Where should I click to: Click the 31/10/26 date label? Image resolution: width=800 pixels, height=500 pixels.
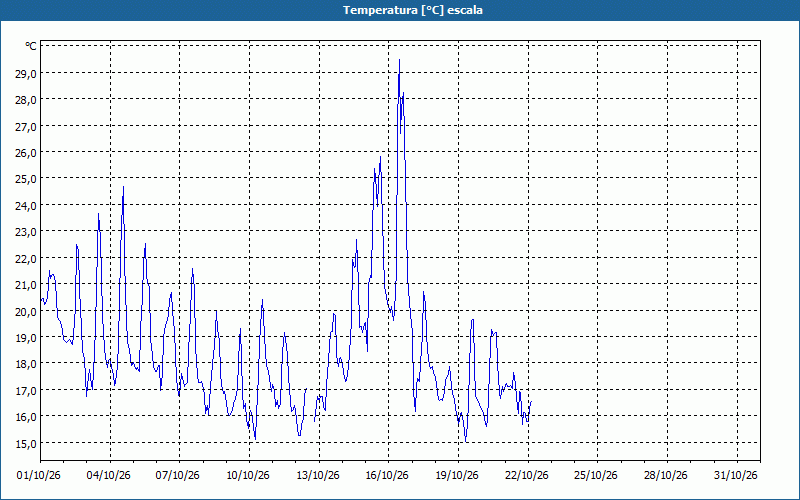736,475
